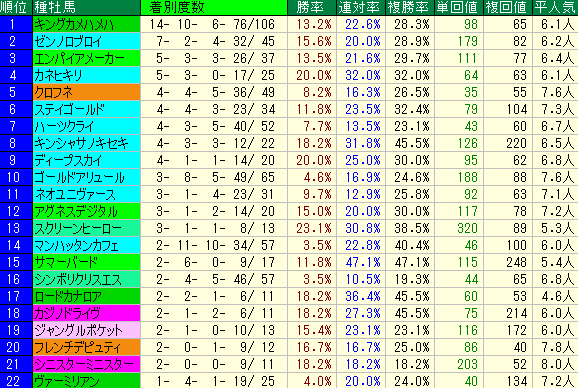Click place return value 248
The height and width of the screenshot is (388, 578).
[x=508, y=262]
